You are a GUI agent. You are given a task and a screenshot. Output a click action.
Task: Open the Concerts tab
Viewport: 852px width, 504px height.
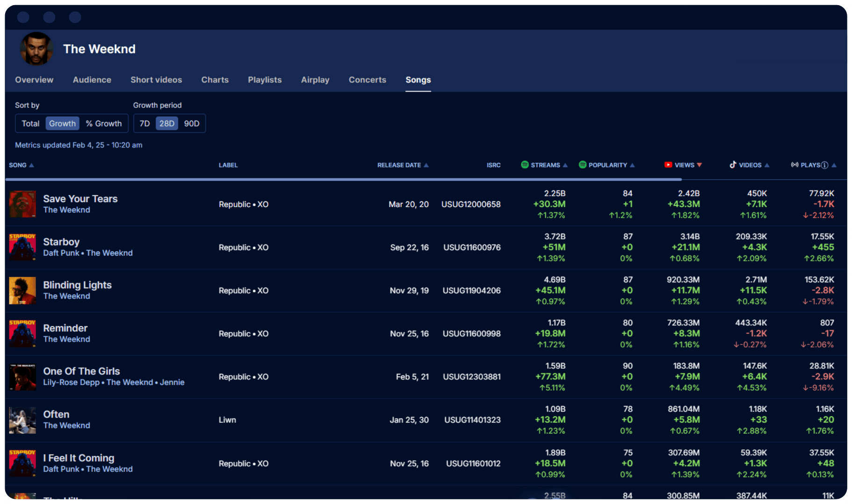coord(368,80)
